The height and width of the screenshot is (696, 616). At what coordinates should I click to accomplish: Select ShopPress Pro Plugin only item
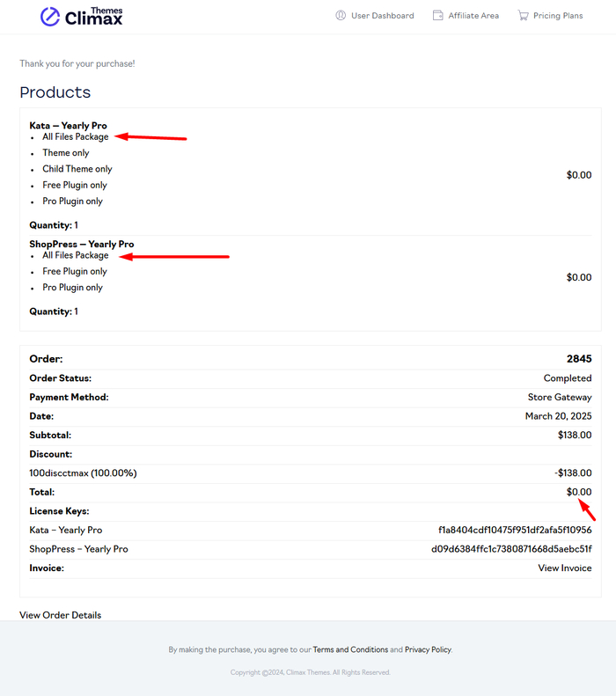point(72,288)
